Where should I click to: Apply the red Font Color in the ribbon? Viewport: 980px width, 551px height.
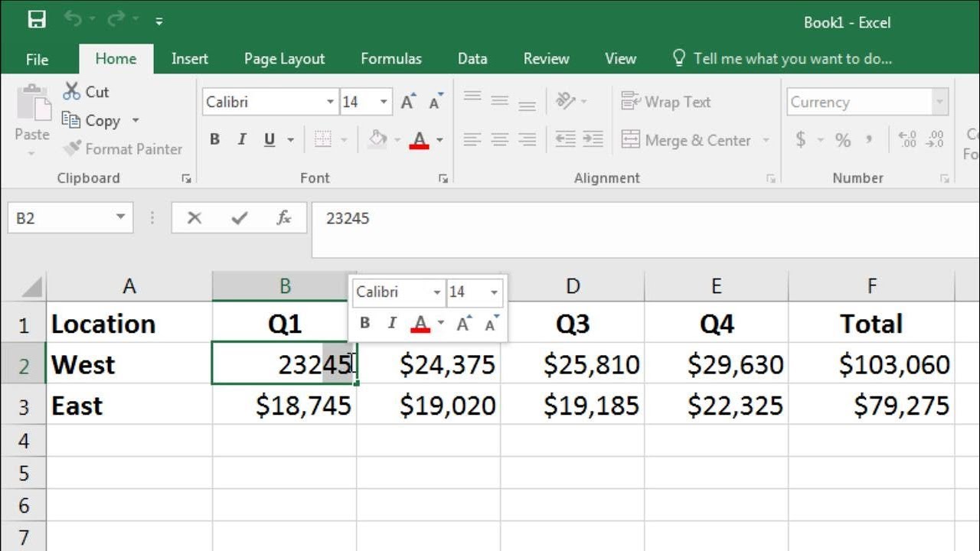coord(420,139)
